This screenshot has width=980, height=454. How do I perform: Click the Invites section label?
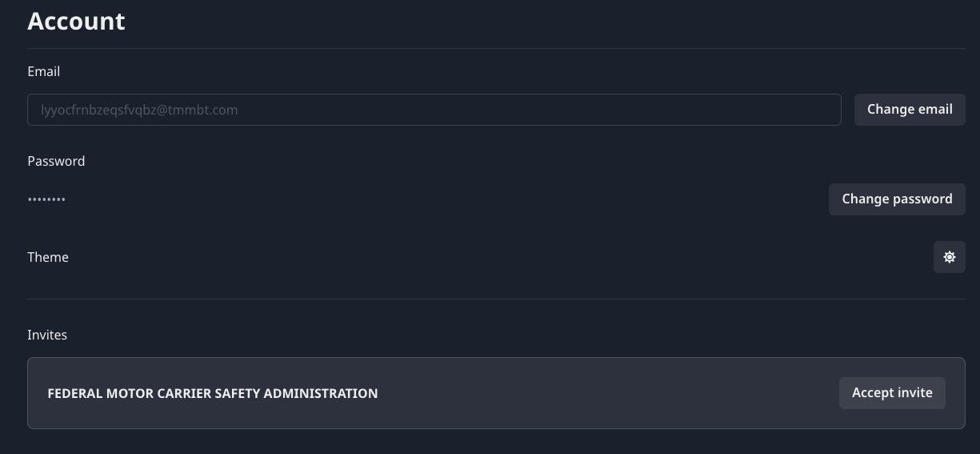47,335
